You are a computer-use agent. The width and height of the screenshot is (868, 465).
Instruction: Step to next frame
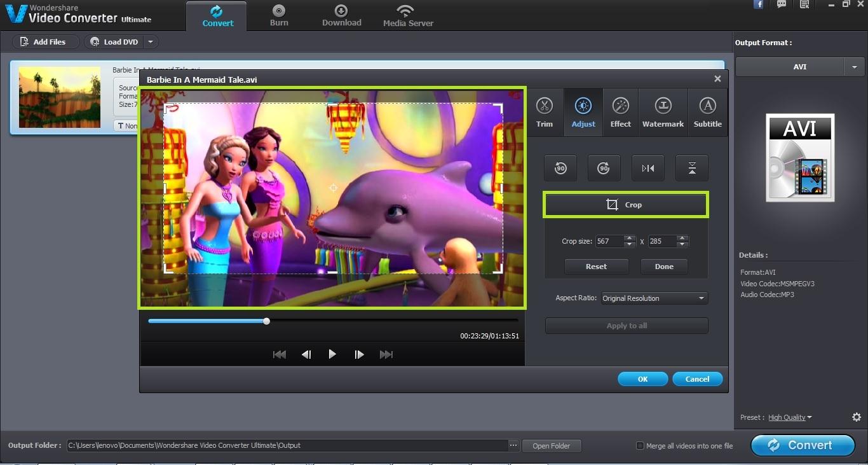(x=359, y=354)
